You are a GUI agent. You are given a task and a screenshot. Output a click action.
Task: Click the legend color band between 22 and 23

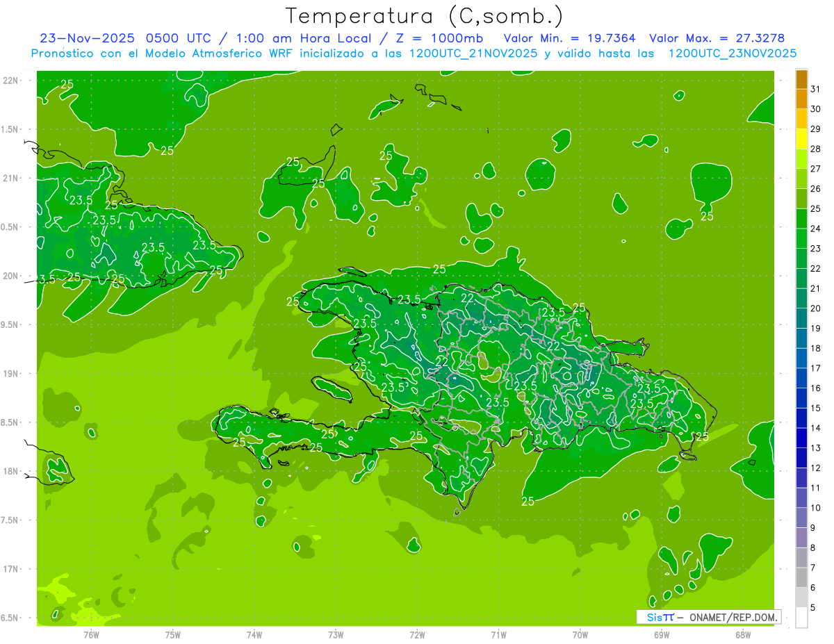point(801,259)
